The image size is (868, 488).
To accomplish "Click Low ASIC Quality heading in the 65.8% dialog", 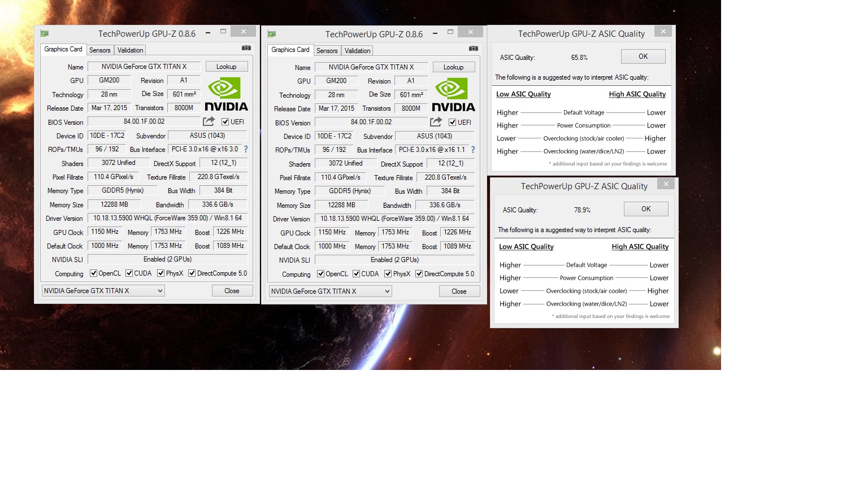I will [523, 94].
